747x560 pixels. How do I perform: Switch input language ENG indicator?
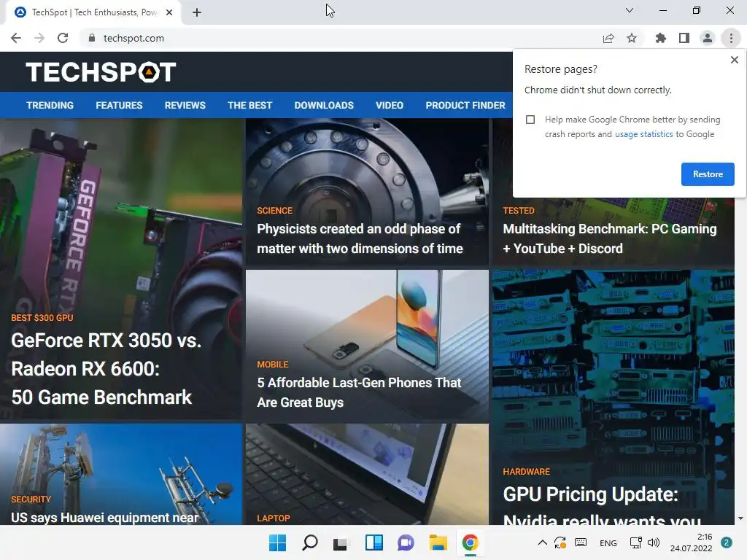click(608, 542)
